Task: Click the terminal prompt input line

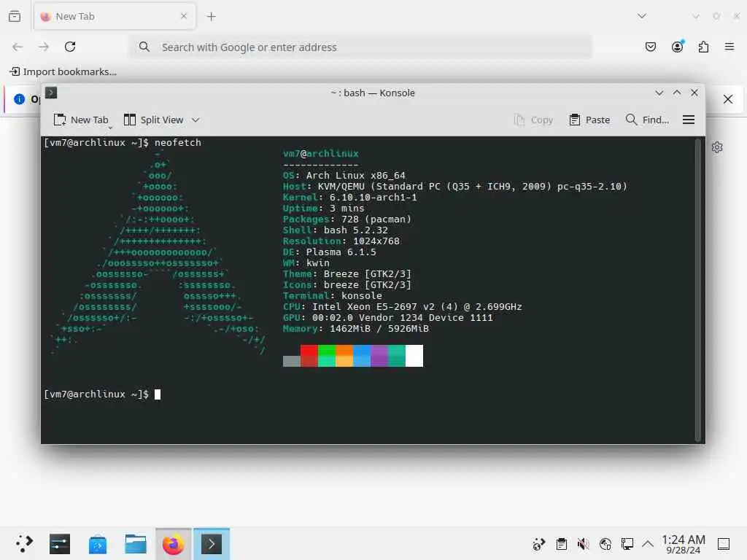Action: coord(102,394)
